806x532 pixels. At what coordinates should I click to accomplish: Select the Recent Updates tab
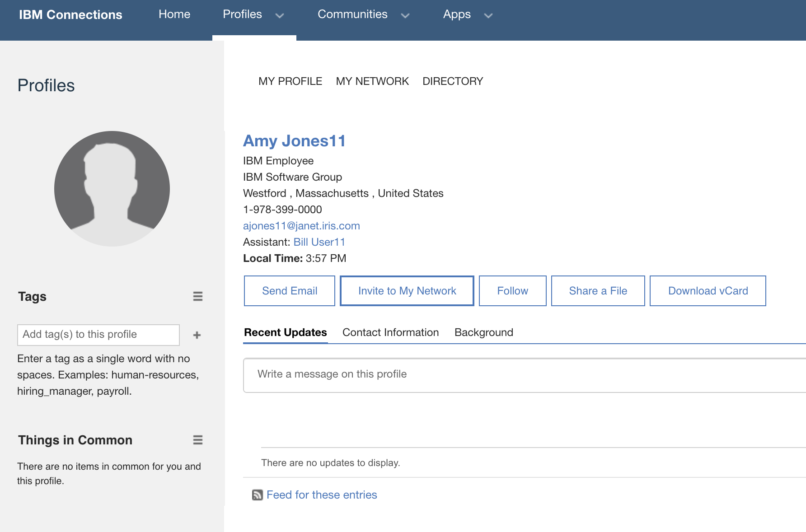(x=285, y=332)
